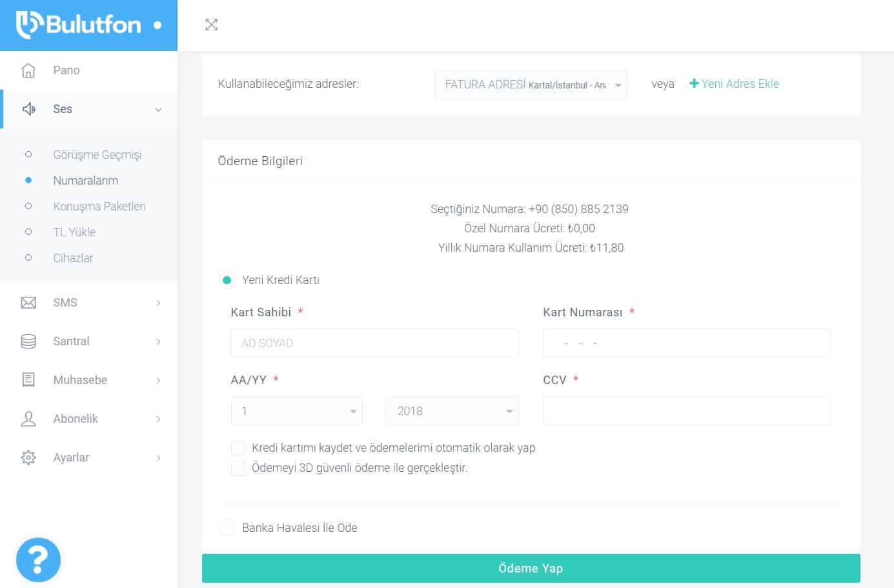Screen dimensions: 894x588
Task: Expand the Santral menu chevron
Action: [158, 341]
